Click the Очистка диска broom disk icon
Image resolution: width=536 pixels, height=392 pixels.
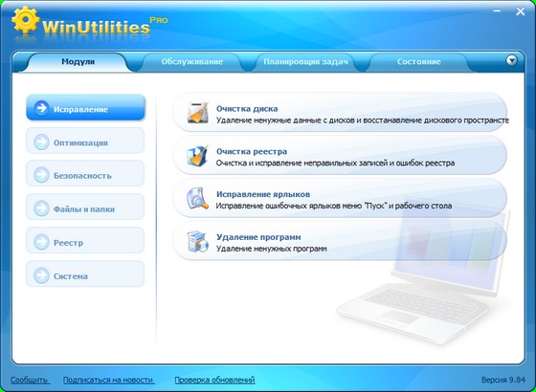[x=197, y=113]
